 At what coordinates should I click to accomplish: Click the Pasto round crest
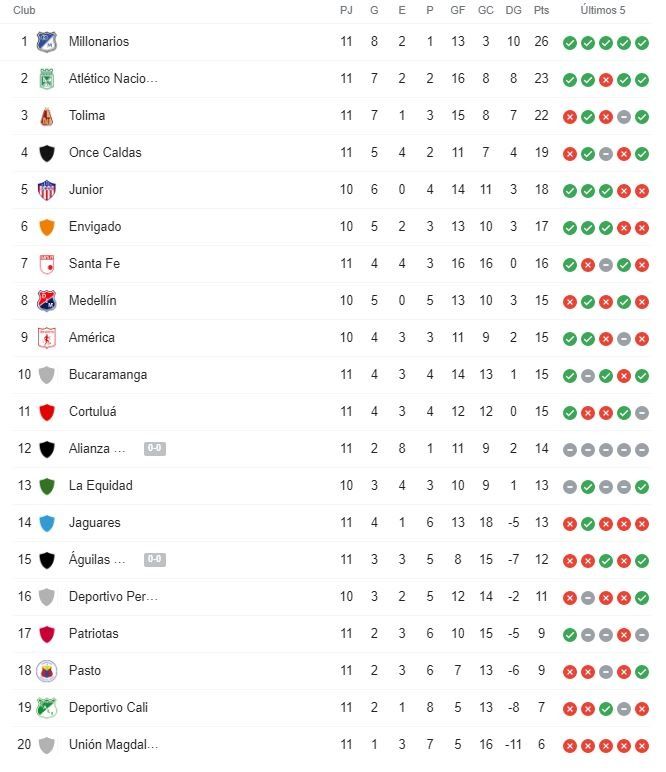[x=47, y=671]
